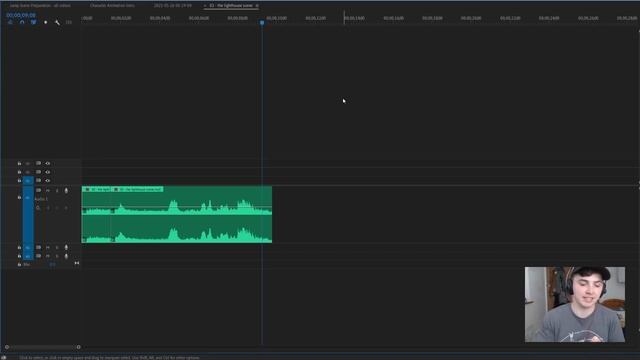Toggle highlighted A3 track targeting button
Viewport: 640px width, 360px height.
[x=28, y=256]
